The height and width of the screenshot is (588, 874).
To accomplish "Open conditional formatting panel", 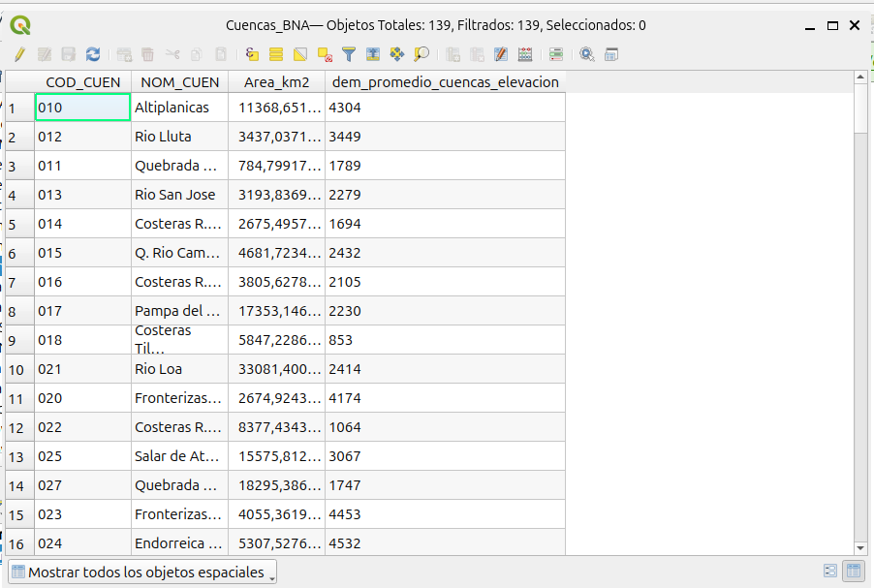I will [x=525, y=55].
